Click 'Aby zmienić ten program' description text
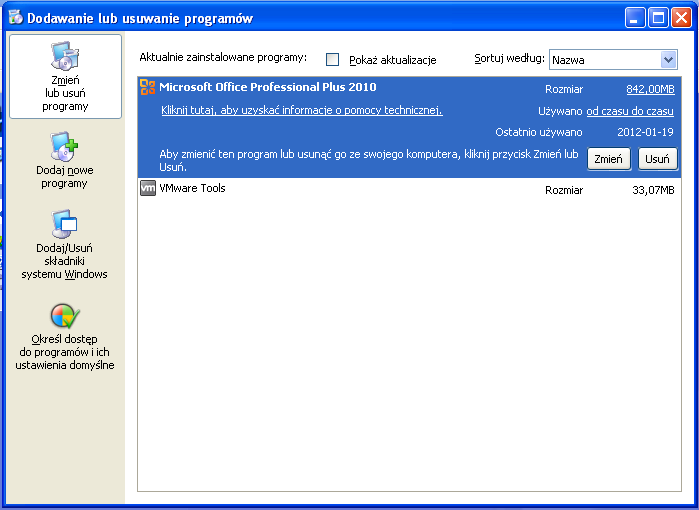 [x=369, y=160]
